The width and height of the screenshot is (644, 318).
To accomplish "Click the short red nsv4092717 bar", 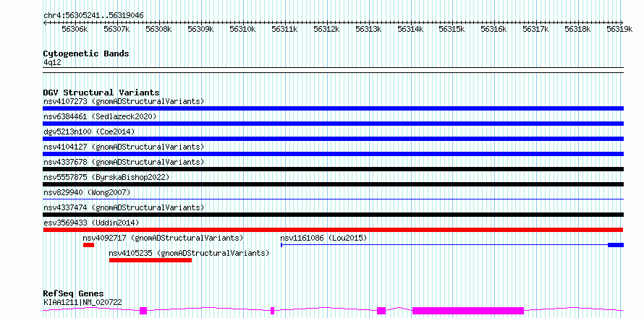I will [x=89, y=245].
